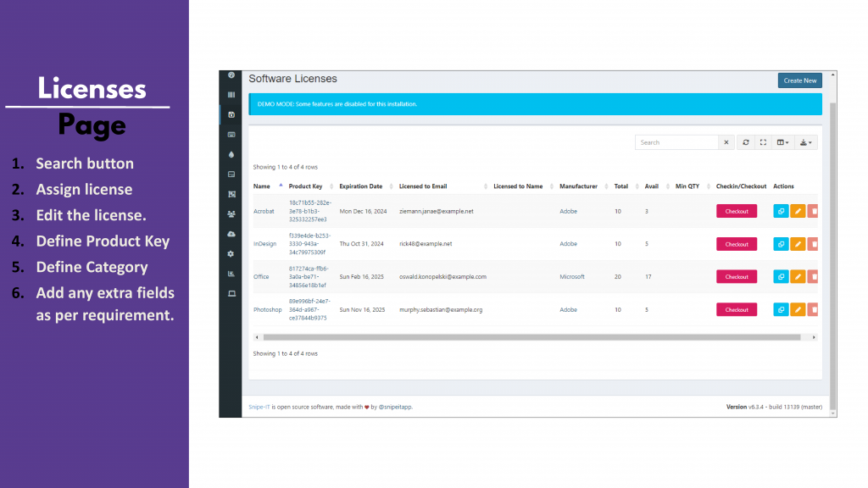
Task: Checkout the Photoshop license
Action: pos(737,310)
